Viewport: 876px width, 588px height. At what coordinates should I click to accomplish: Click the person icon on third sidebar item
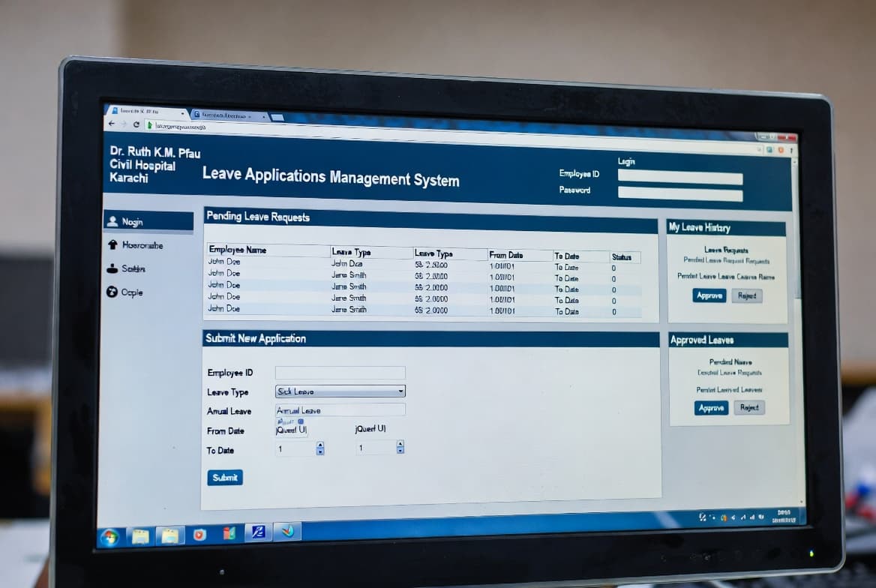click(112, 268)
